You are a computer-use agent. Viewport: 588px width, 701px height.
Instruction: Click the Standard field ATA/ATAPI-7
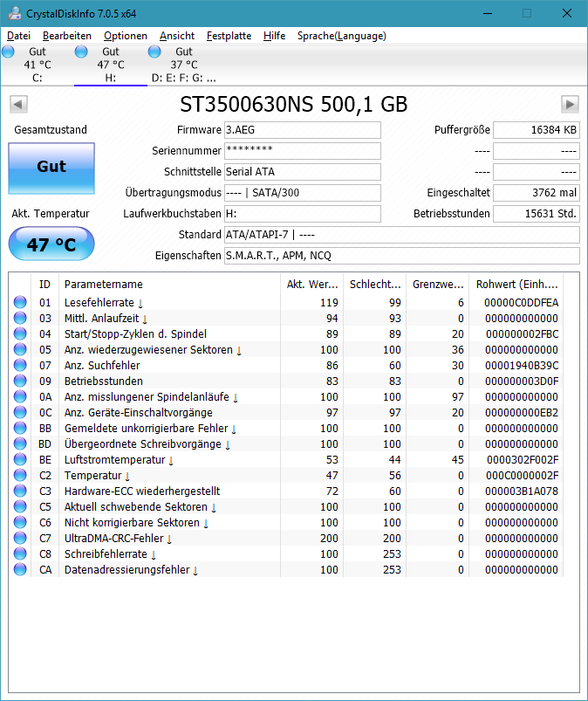point(401,235)
